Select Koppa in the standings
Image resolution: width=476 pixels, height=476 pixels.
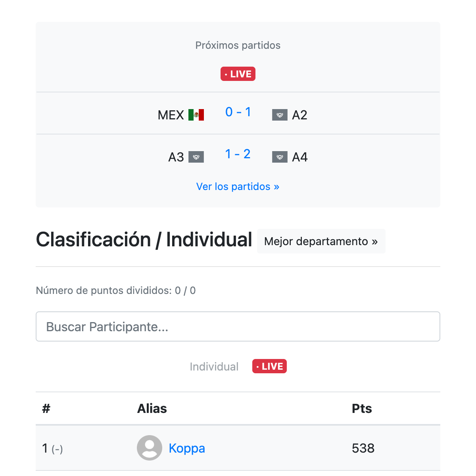click(x=187, y=448)
